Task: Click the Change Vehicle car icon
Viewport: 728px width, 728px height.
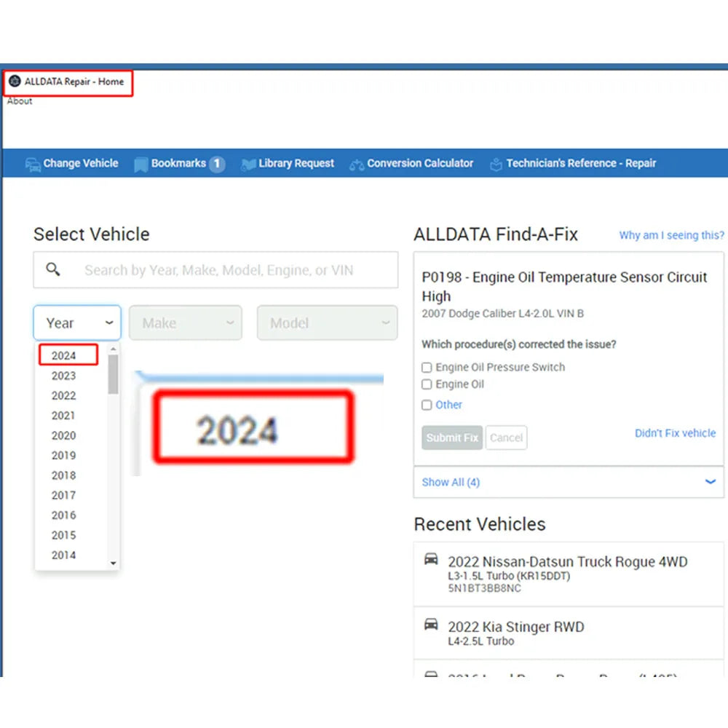Action: [33, 165]
